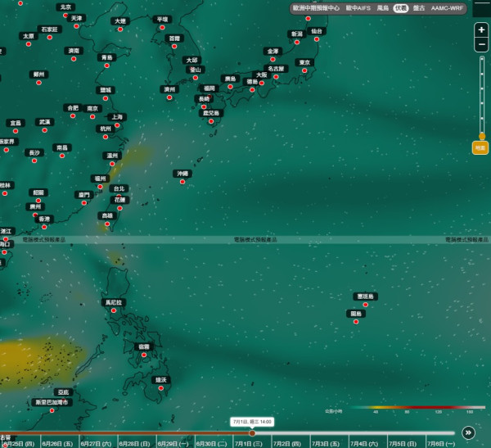Jump to 7月5日 (日) on timeline
Screen dimensions: 491x448
point(403,444)
